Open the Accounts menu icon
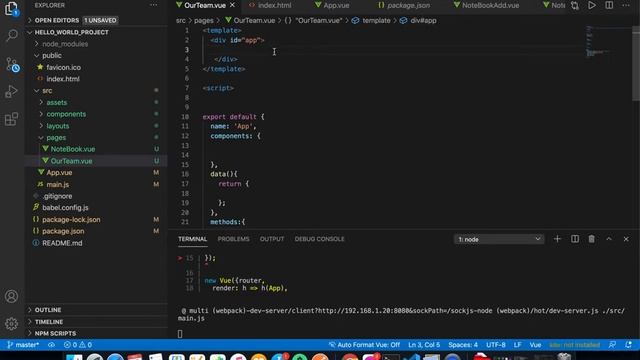Viewport: 640px width, 360px height. (x=11, y=296)
